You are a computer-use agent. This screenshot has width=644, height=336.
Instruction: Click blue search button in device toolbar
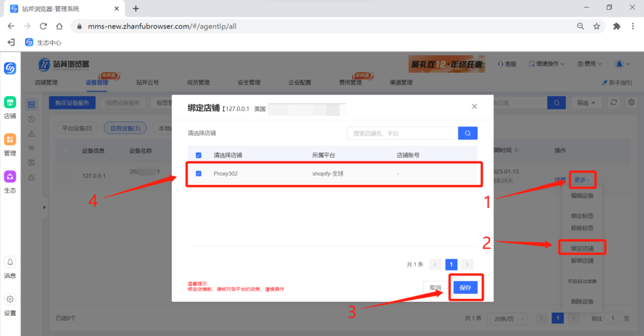pyautogui.click(x=557, y=102)
